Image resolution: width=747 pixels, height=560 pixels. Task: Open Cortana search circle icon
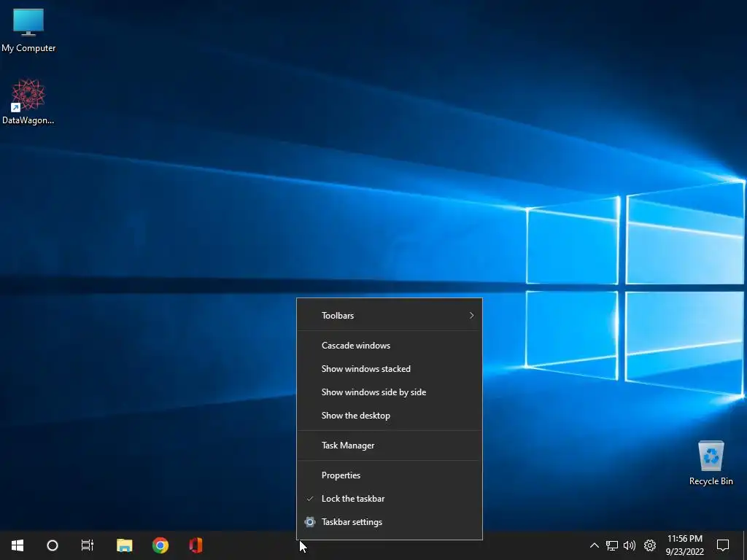53,545
